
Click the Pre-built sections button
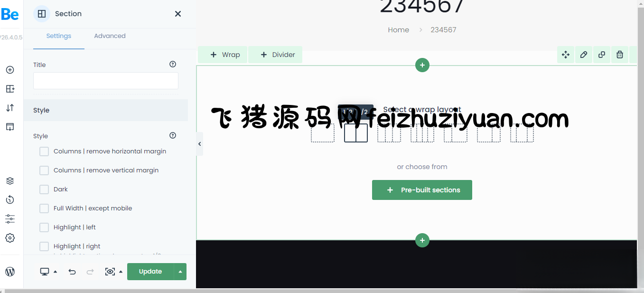tap(422, 190)
